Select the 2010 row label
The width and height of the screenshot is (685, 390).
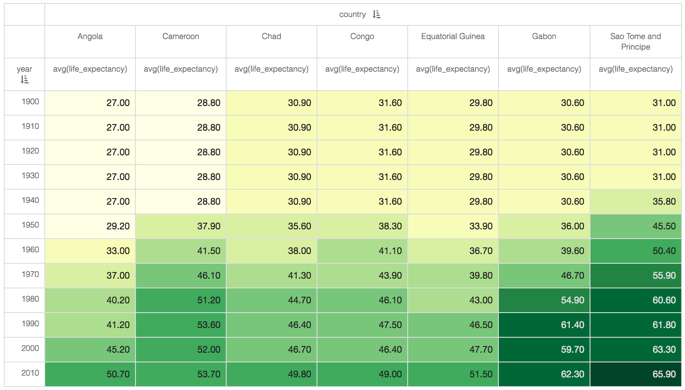30,373
